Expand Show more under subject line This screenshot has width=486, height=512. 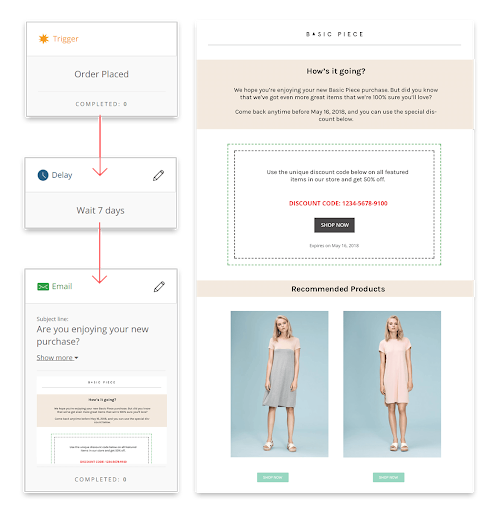(57, 358)
